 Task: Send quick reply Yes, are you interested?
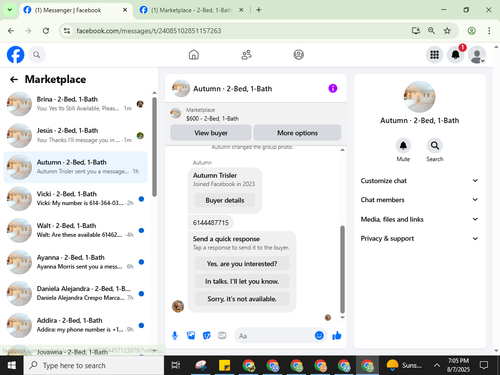[x=242, y=264]
